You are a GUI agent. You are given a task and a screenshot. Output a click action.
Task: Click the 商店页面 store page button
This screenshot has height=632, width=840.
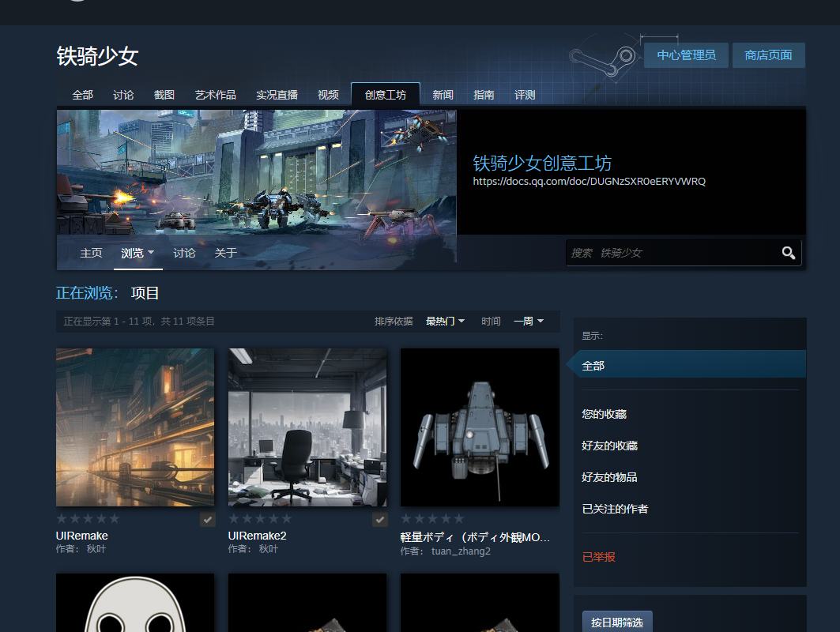pyautogui.click(x=768, y=55)
